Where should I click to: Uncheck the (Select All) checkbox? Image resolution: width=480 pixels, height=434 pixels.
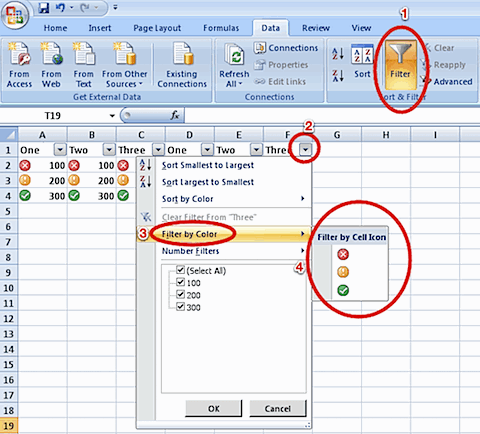pyautogui.click(x=180, y=270)
